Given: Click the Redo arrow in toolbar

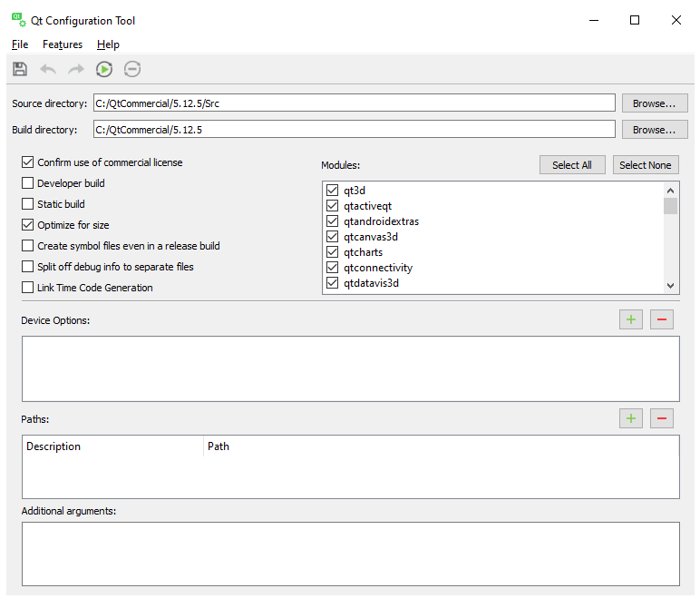Looking at the screenshot, I should click(x=76, y=69).
